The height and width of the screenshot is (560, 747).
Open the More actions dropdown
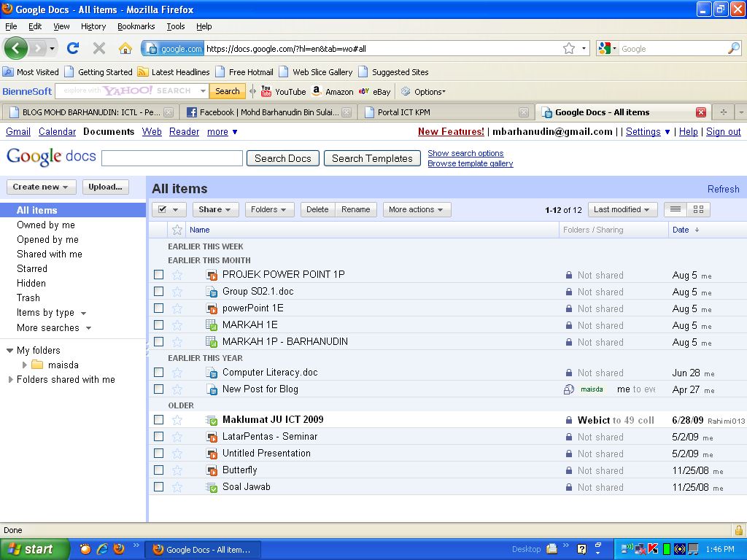coord(417,209)
